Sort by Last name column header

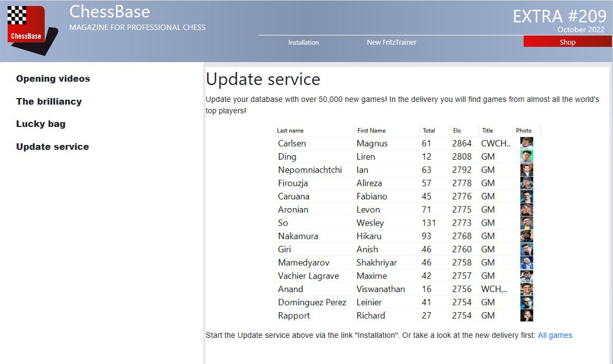point(290,131)
